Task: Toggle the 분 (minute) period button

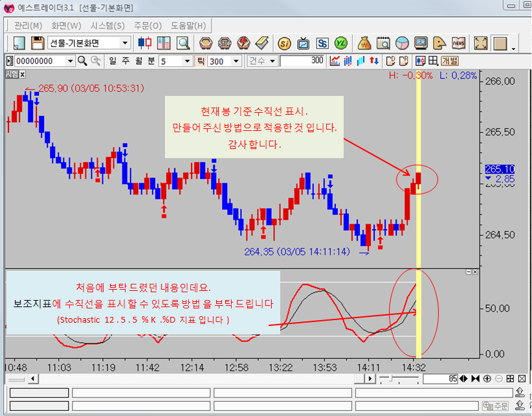Action: 151,61
